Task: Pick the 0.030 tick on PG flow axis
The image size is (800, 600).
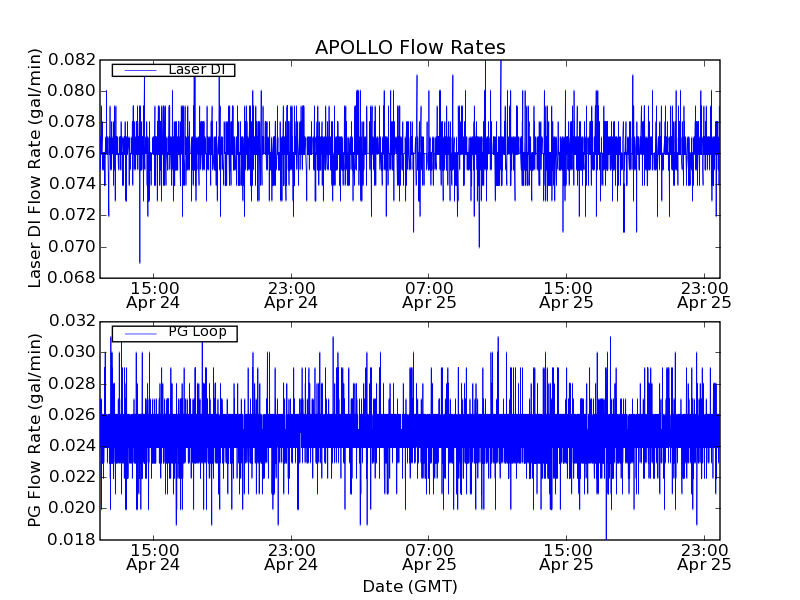Action: pos(72,352)
